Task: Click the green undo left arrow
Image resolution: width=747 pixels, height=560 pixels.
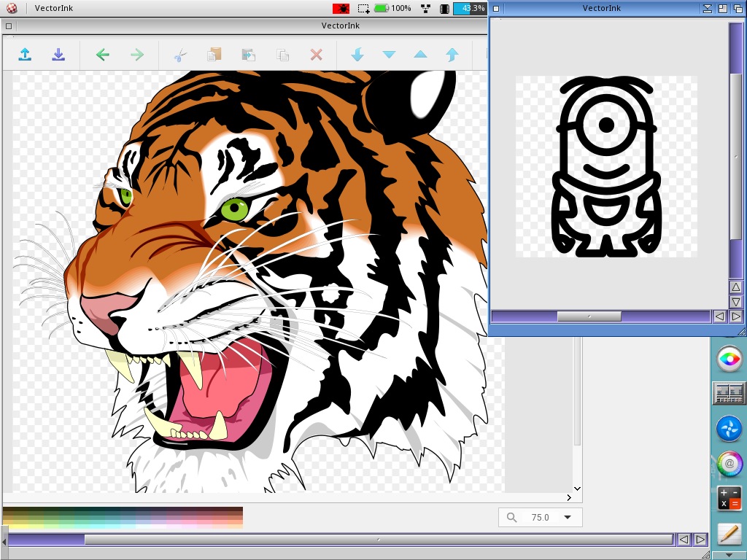Action: pyautogui.click(x=102, y=55)
